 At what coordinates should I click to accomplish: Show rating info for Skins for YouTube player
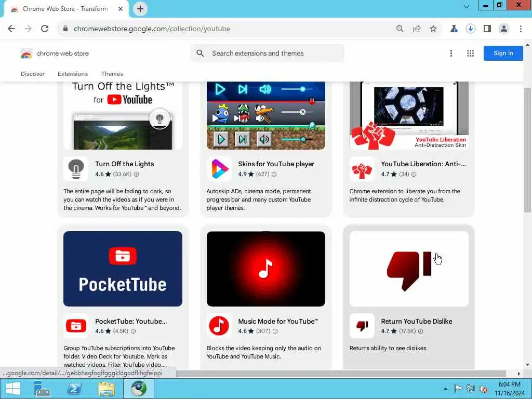click(274, 175)
